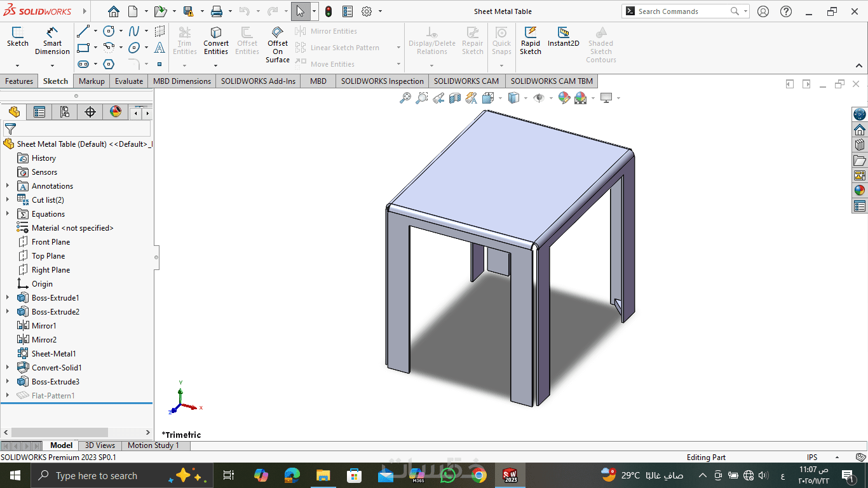Switch to SOLIDWORKS CAM tab
The width and height of the screenshot is (868, 488).
(x=466, y=81)
